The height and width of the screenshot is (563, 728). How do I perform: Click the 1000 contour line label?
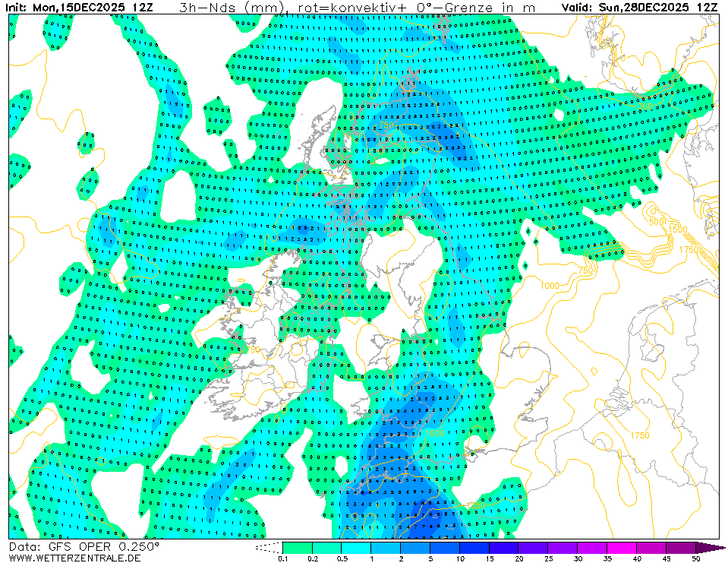(x=550, y=285)
